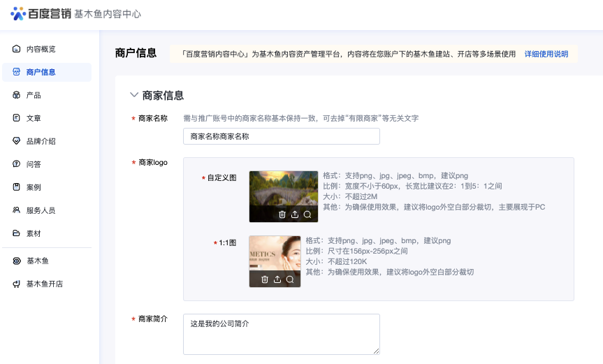The width and height of the screenshot is (603, 364).
Task: Delete the 自定义图 logo image
Action: 282,214
